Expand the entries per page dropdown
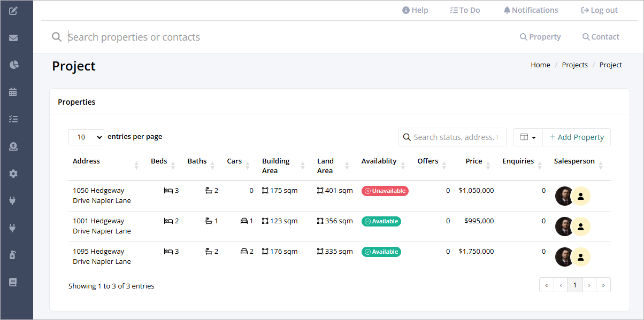Image resolution: width=644 pixels, height=320 pixels. 87,137
